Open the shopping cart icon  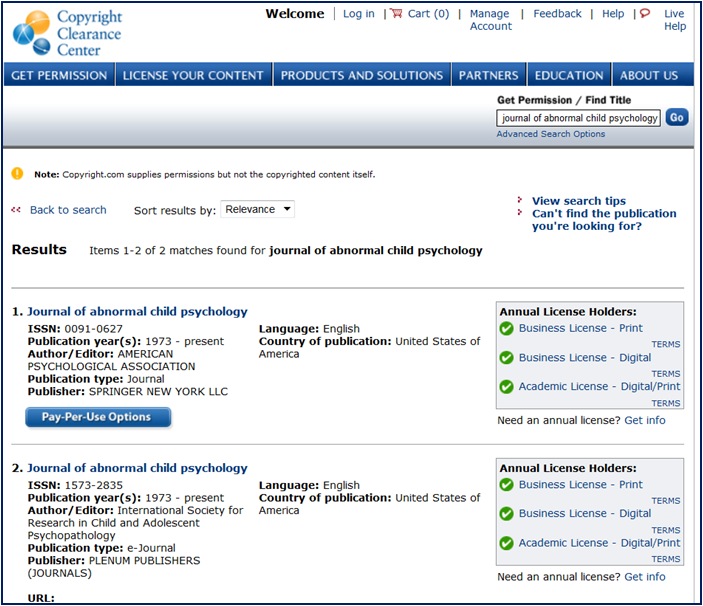(396, 14)
